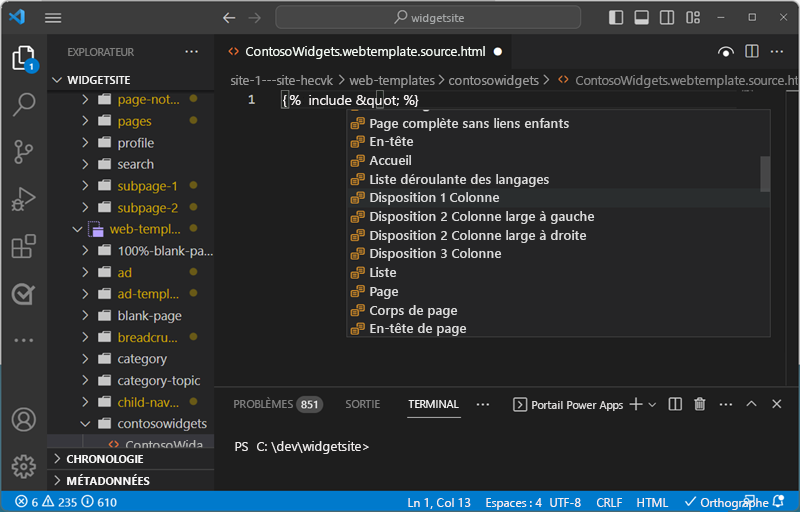Open the Source Control view
This screenshot has width=800, height=512.
(x=23, y=152)
